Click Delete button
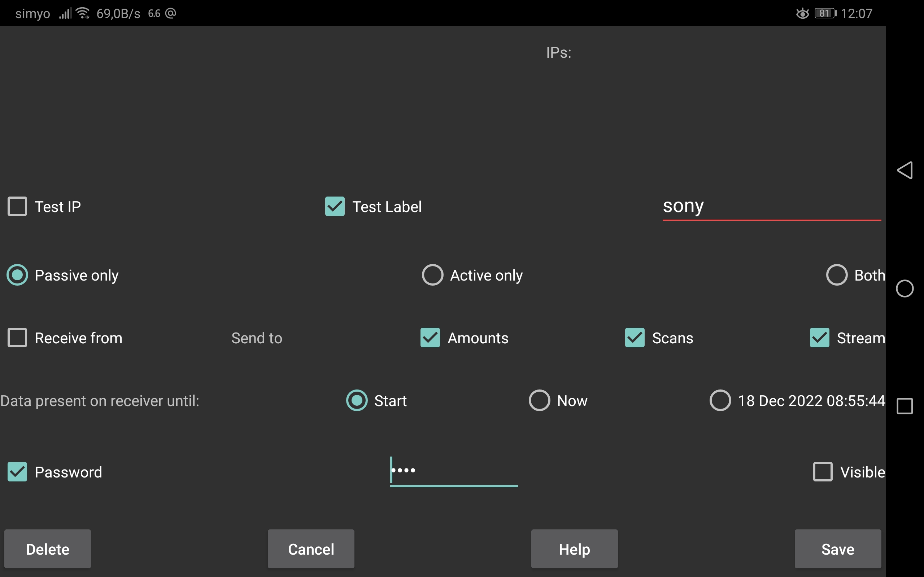This screenshot has height=577, width=924. pos(47,549)
